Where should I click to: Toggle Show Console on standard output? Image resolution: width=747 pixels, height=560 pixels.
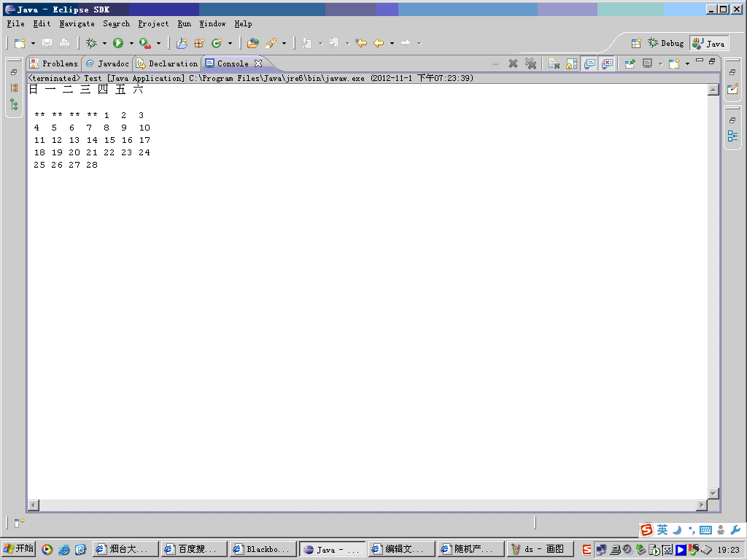pyautogui.click(x=589, y=63)
